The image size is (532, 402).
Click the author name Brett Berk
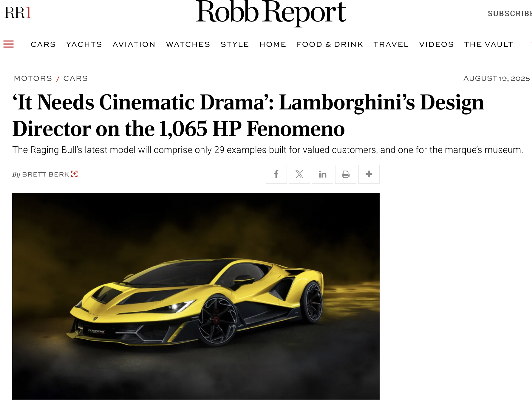[46, 174]
